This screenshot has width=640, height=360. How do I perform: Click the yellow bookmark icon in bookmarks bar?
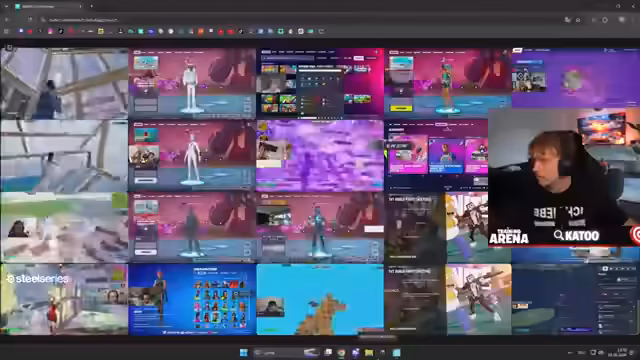[100, 31]
